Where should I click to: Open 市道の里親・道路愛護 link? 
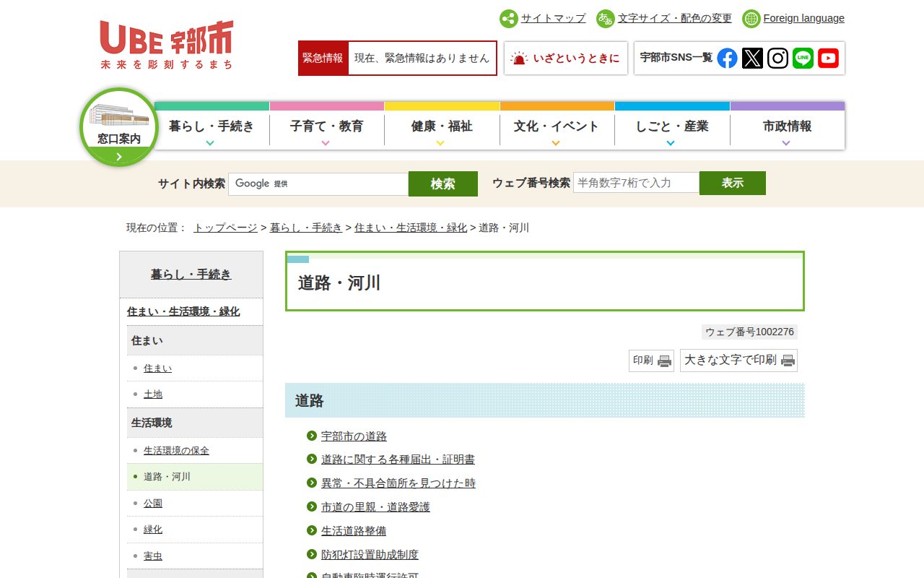(x=375, y=507)
